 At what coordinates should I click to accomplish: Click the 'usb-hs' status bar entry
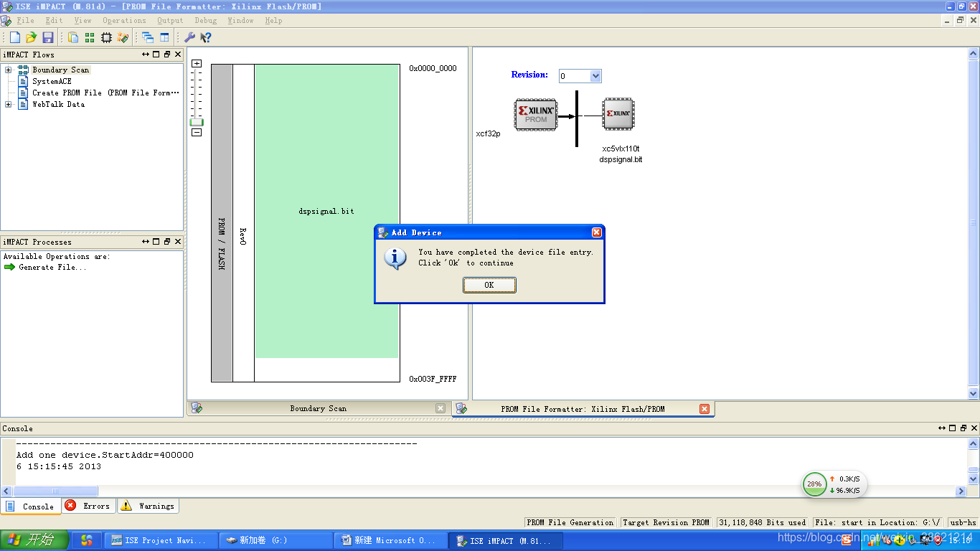click(x=963, y=522)
